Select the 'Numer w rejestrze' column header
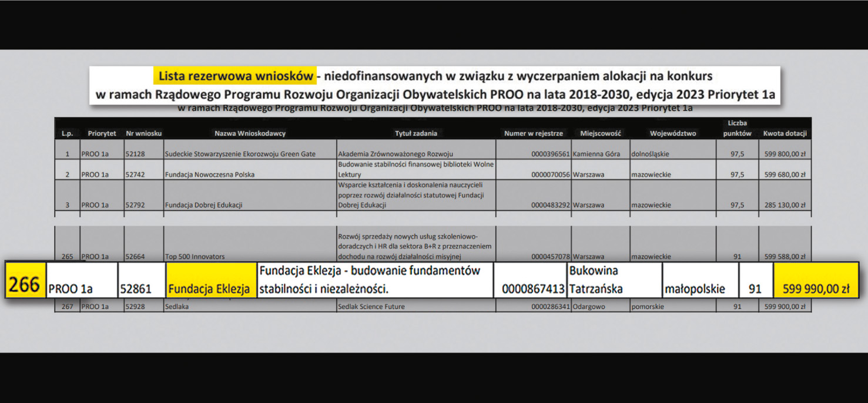This screenshot has height=403, width=868. tap(534, 133)
